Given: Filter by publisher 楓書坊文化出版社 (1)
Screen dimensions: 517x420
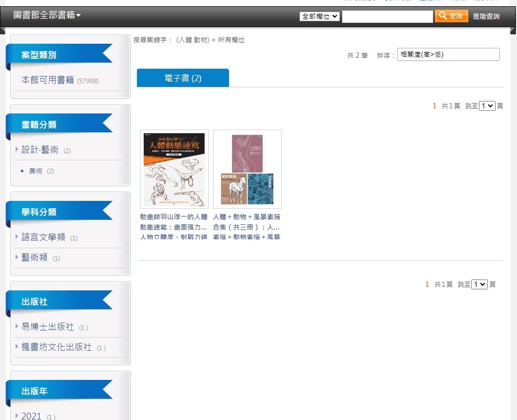Looking at the screenshot, I should [64, 347].
